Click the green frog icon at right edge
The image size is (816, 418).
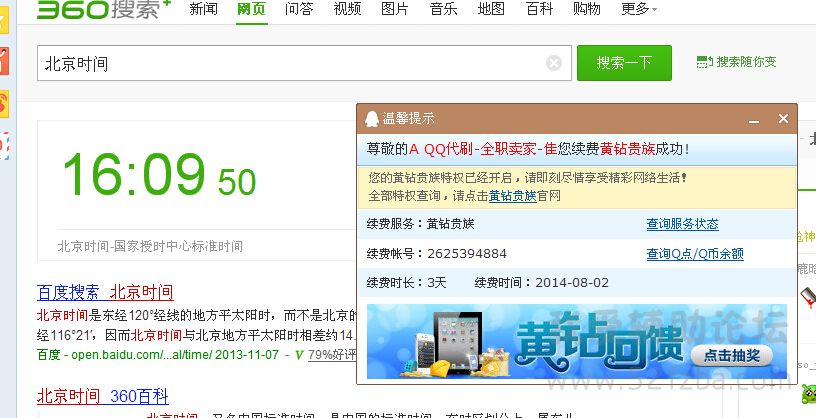(809, 394)
